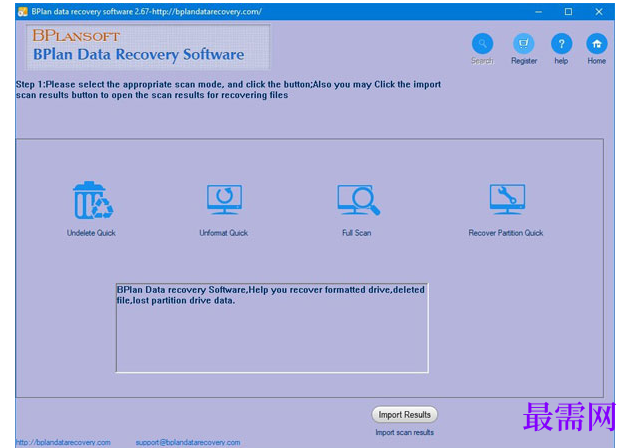Click the support email address link
635x448 pixels.
(188, 442)
